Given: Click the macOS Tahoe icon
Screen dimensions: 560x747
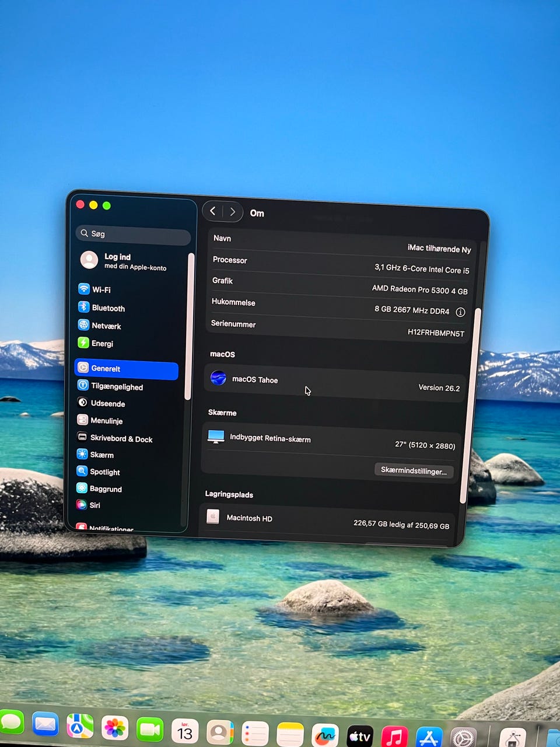Looking at the screenshot, I should coord(218,378).
